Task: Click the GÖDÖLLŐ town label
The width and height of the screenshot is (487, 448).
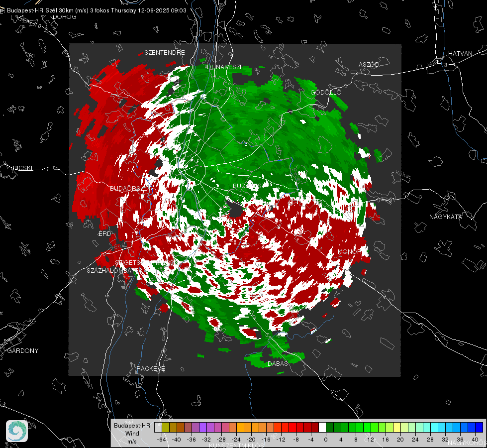Action: [326, 92]
